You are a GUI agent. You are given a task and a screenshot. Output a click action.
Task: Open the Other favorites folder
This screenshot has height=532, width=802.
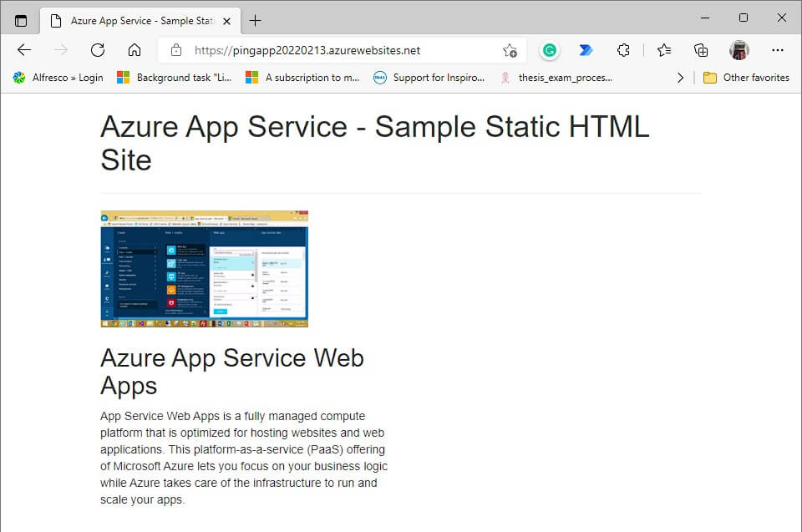746,78
